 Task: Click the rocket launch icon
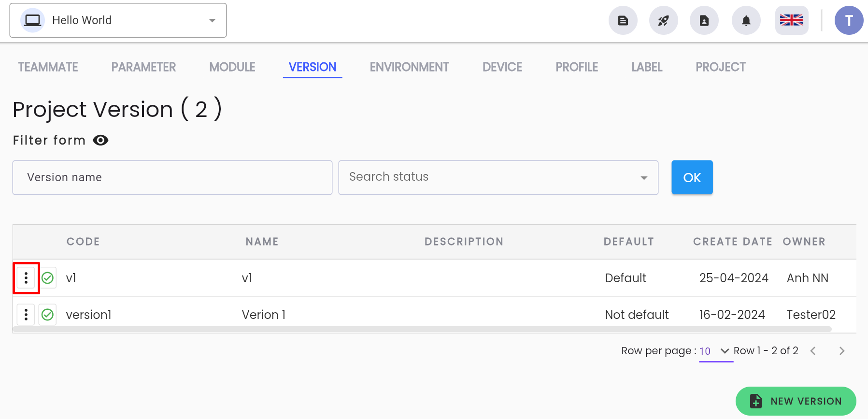664,20
